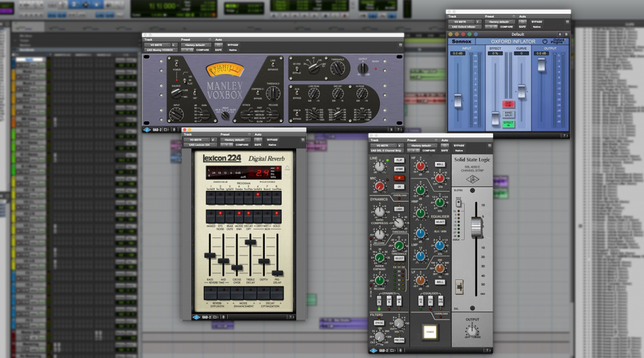Toggle the Inflator CLIP 0dB red button

click(x=508, y=104)
